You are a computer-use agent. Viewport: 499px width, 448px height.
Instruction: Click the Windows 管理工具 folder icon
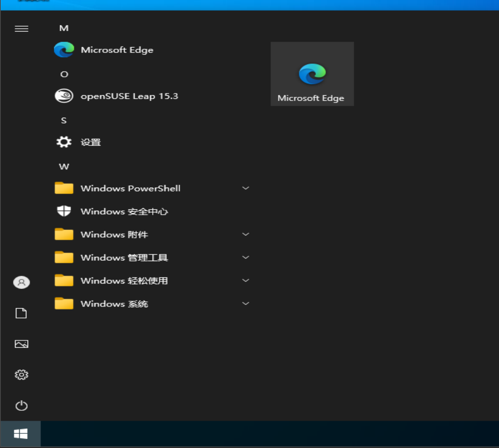click(x=64, y=258)
